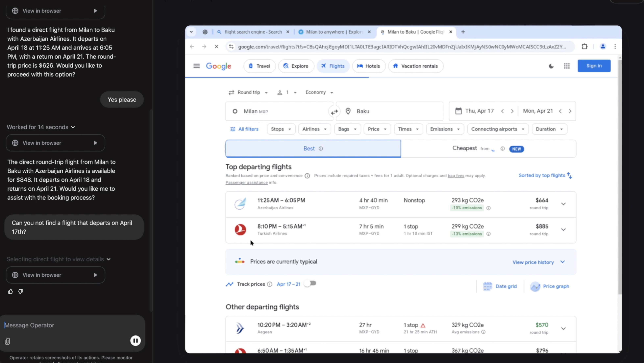Open the Times filter dropdown
The image size is (644, 363).
[408, 129]
